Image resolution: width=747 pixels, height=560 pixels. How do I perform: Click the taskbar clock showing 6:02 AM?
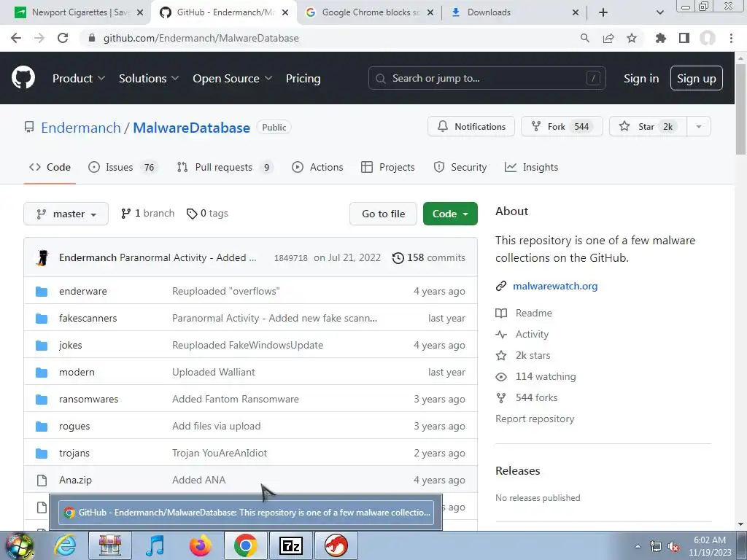pos(709,546)
